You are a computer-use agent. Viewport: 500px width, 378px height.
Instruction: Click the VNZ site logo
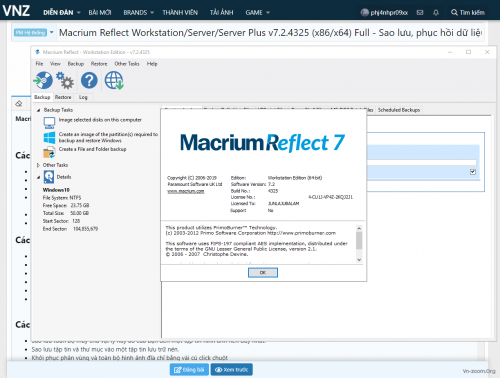pos(16,11)
